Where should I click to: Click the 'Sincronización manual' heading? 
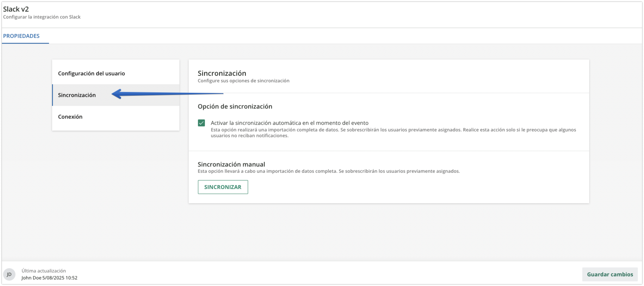pos(231,164)
